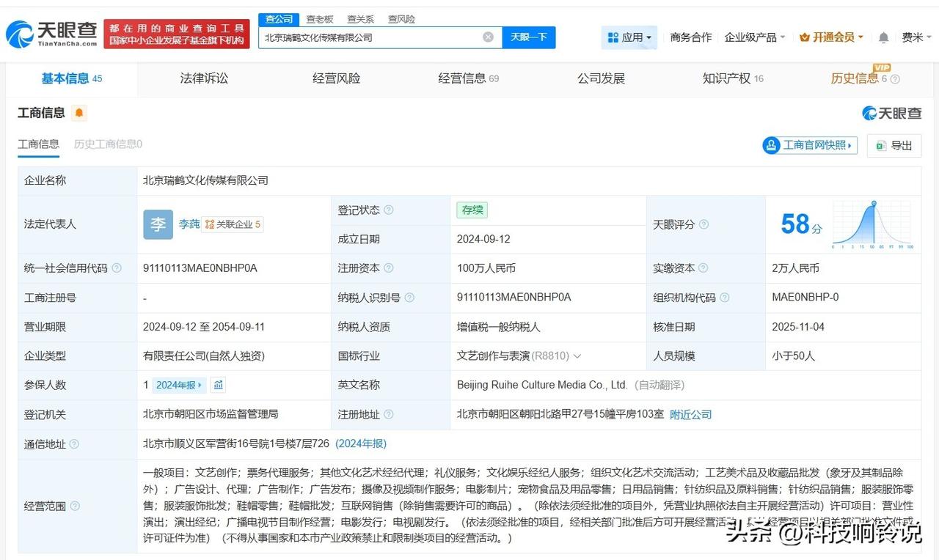
Task: Open the 应用 dropdown menu
Action: pyautogui.click(x=629, y=37)
